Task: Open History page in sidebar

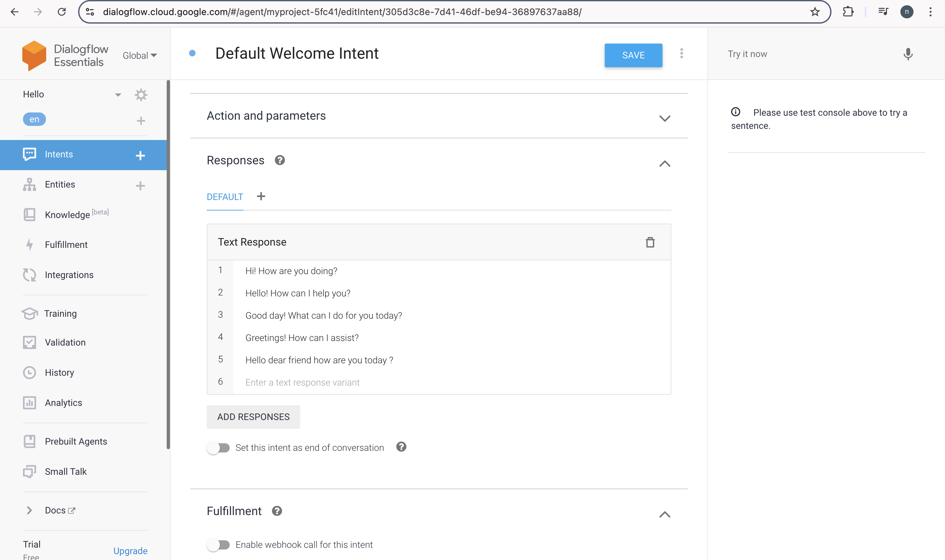Action: [x=59, y=373]
